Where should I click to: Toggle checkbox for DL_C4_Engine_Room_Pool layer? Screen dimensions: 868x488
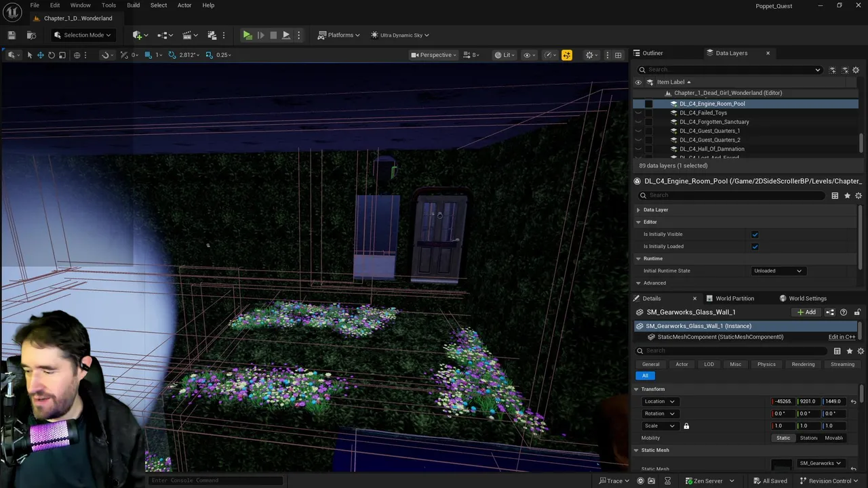coord(648,104)
